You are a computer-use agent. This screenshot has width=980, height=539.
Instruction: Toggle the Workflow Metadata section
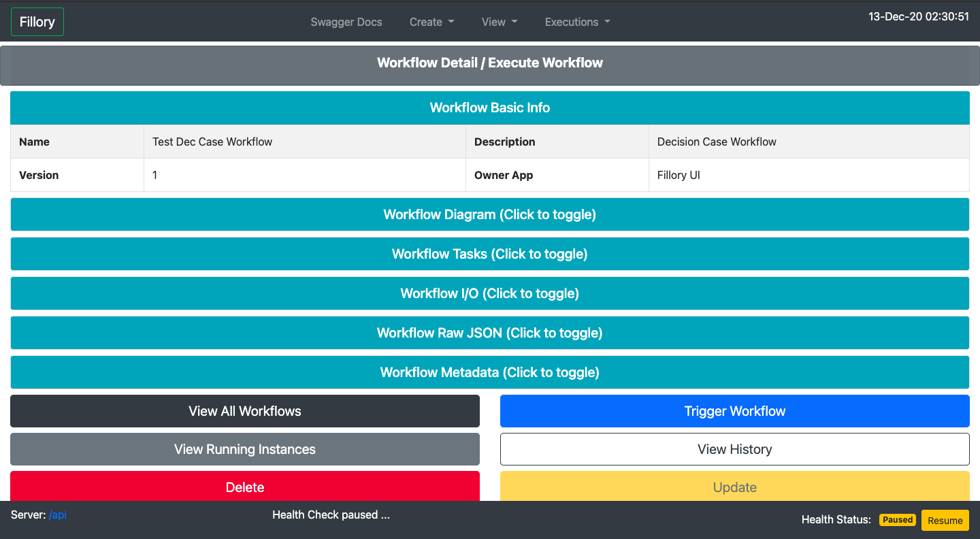pos(489,372)
